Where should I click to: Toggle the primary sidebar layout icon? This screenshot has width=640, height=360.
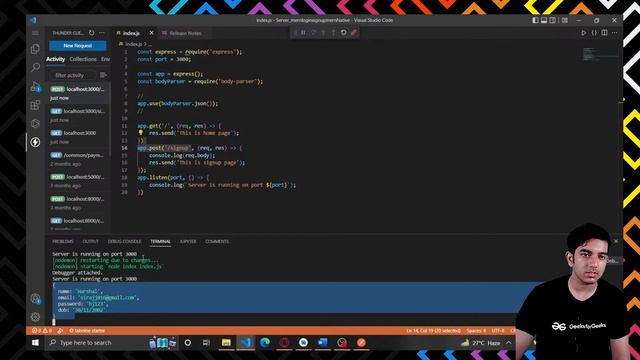point(535,20)
